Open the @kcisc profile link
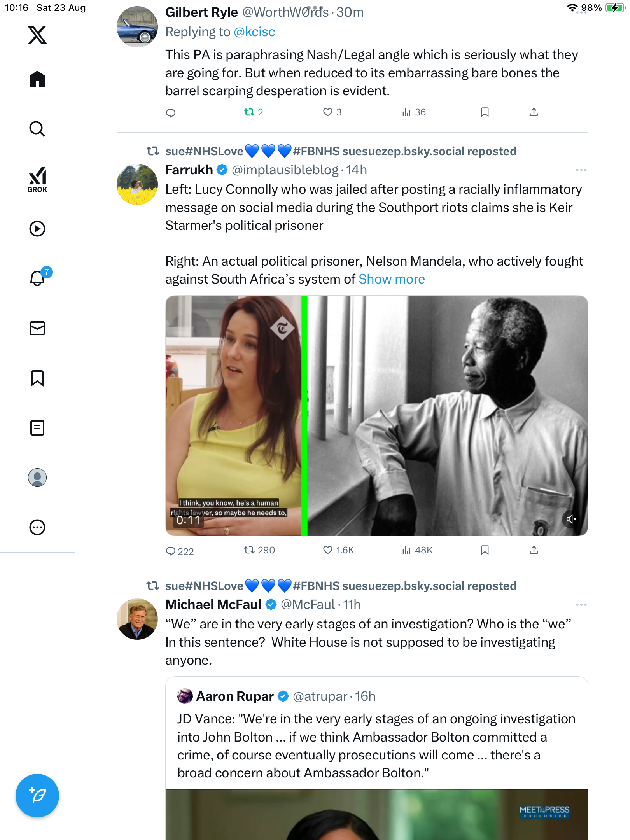 254,32
